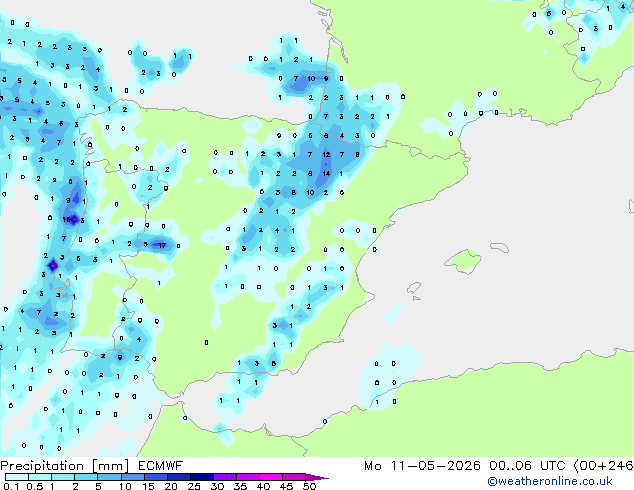Click the legend label '20'

[171, 486]
